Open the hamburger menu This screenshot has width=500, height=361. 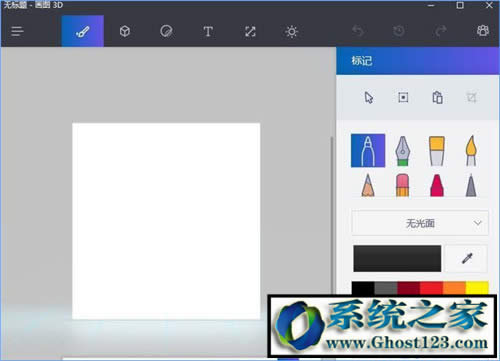(17, 31)
